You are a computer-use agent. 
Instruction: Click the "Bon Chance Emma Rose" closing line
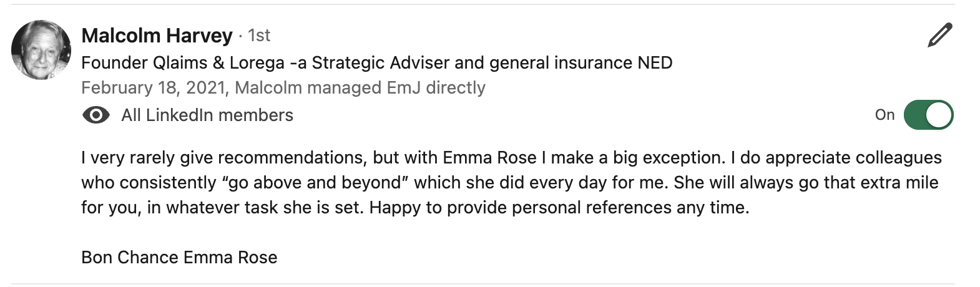(x=179, y=258)
